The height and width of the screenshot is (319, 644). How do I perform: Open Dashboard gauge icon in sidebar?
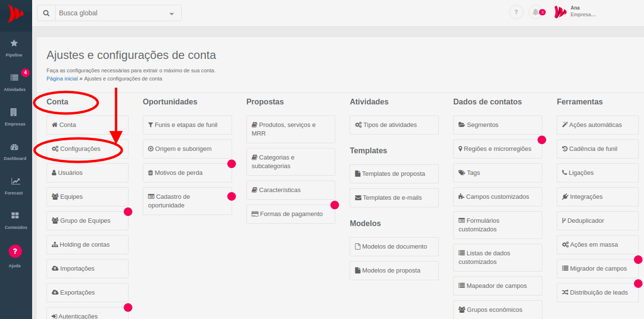14,147
